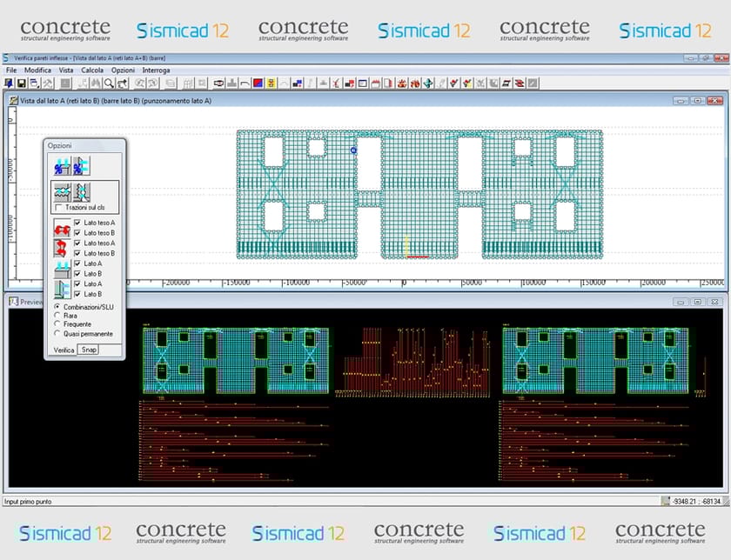Open the Calcola menu
This screenshot has height=560, width=731.
tap(91, 70)
